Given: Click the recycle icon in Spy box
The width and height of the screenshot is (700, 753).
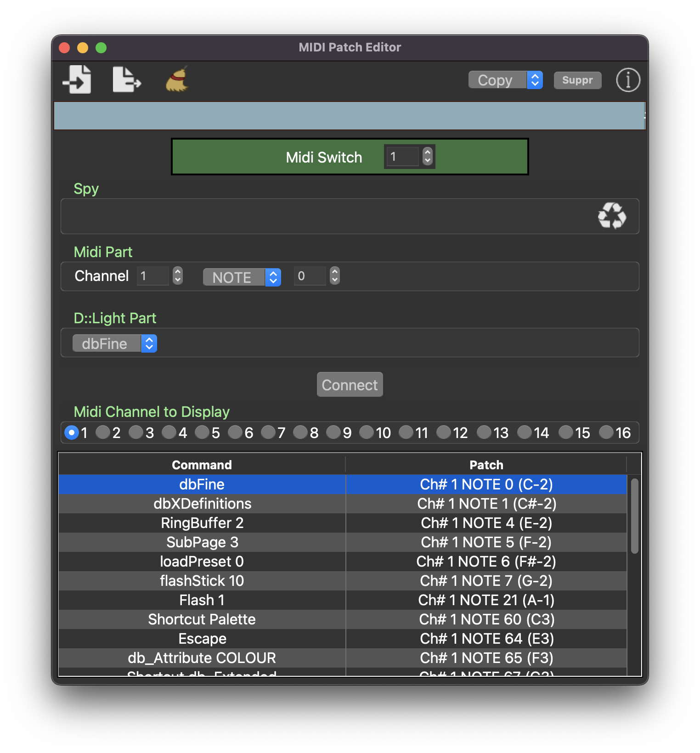Looking at the screenshot, I should click(612, 216).
